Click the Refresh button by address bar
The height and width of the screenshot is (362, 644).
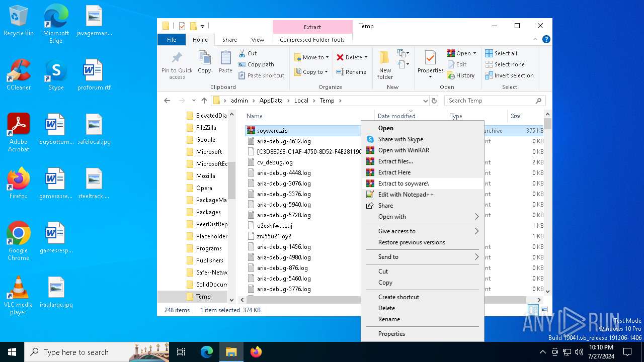click(x=434, y=101)
